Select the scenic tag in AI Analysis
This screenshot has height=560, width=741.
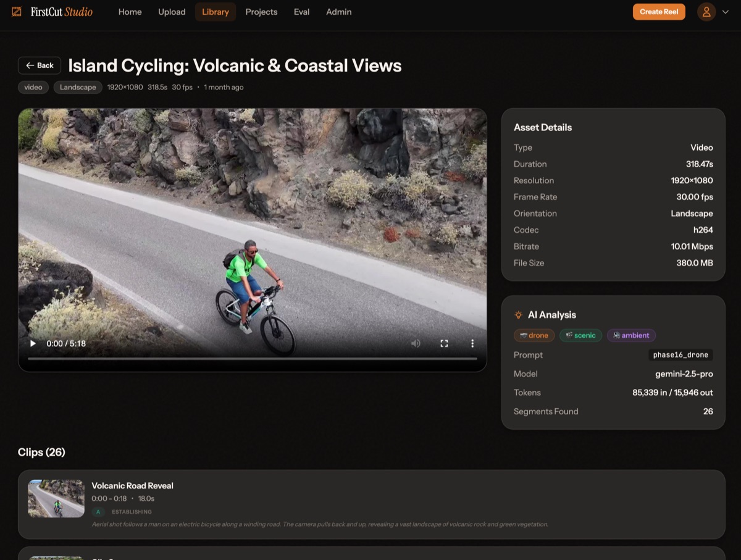(x=580, y=335)
